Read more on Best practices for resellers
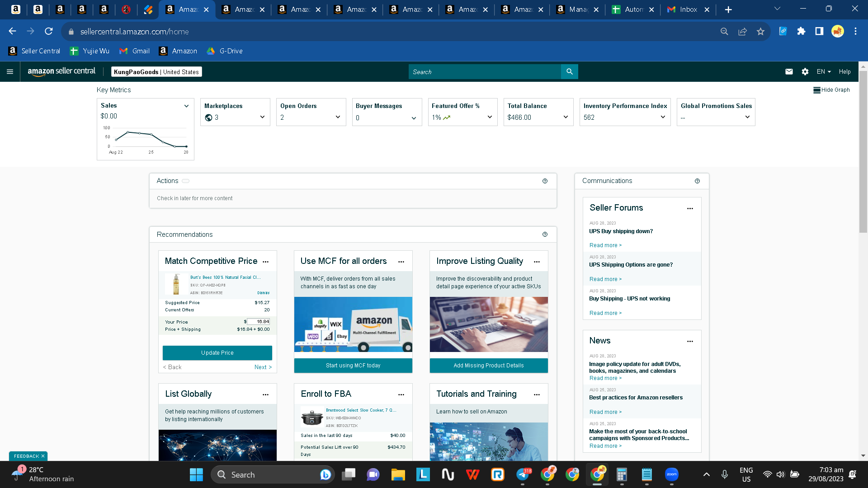Screen dimensions: 868x488 pyautogui.click(x=605, y=412)
